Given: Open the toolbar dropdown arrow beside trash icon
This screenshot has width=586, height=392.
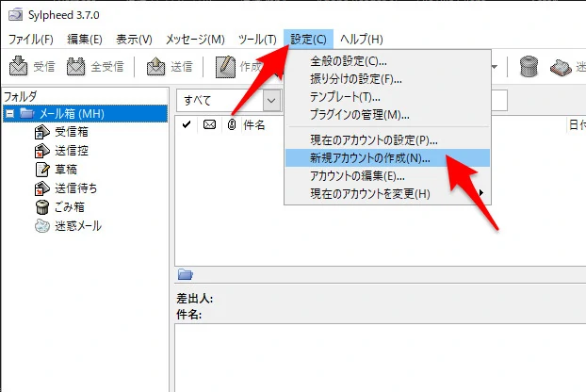Looking at the screenshot, I should pyautogui.click(x=494, y=67).
